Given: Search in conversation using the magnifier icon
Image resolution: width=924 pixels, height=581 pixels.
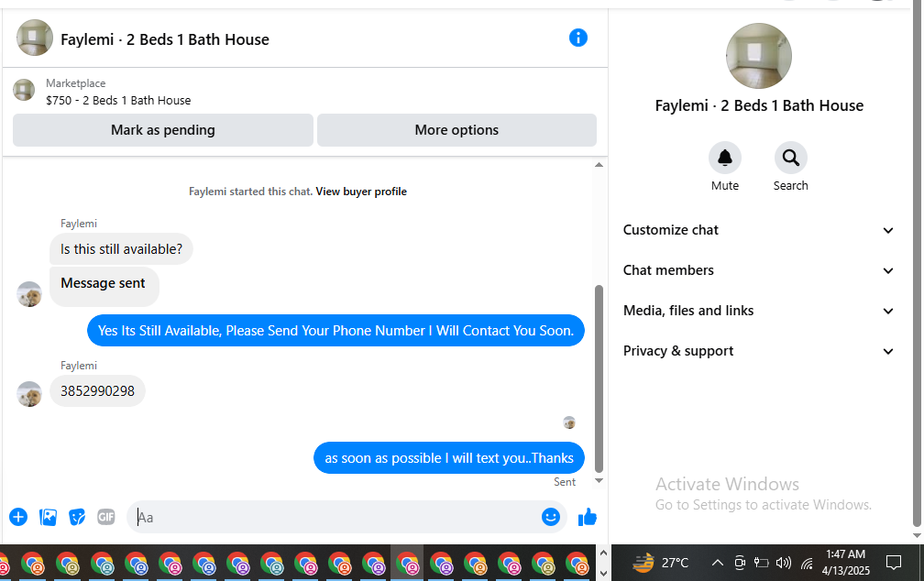Looking at the screenshot, I should click(x=790, y=158).
